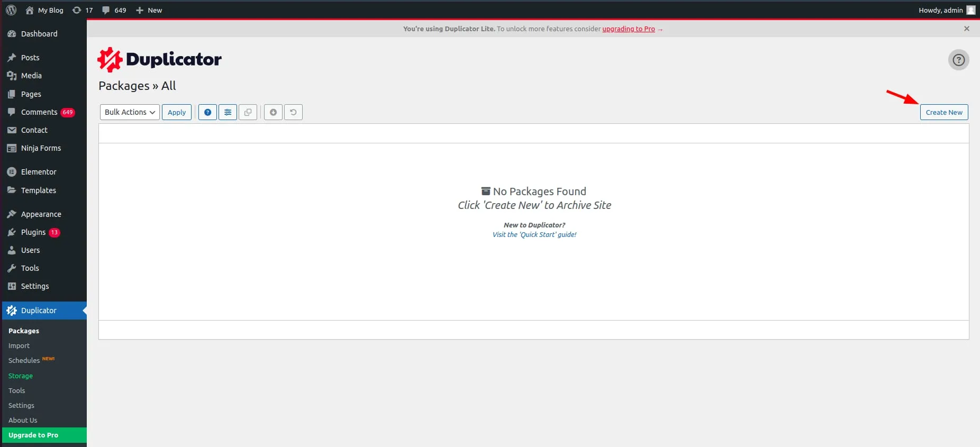
Task: Open About Us submenu item
Action: [23, 420]
